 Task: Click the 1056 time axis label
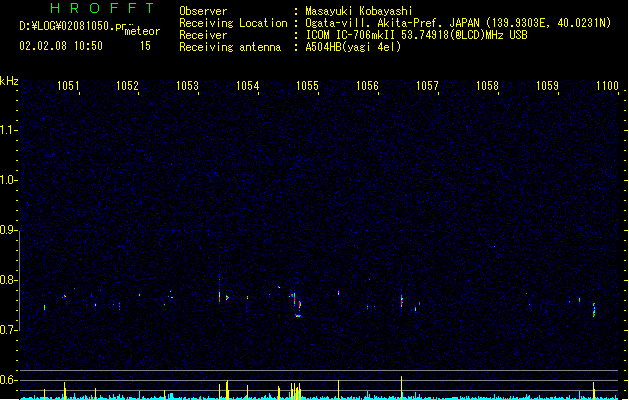pos(367,86)
